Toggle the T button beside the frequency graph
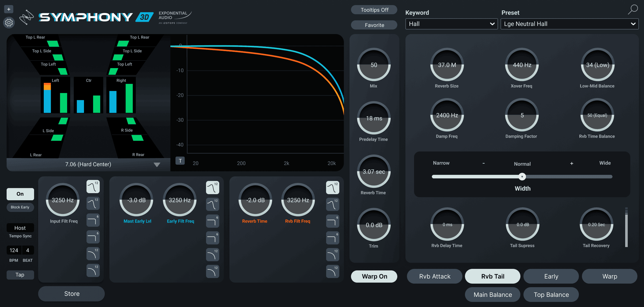Viewport: 644px width, 307px height. [180, 161]
